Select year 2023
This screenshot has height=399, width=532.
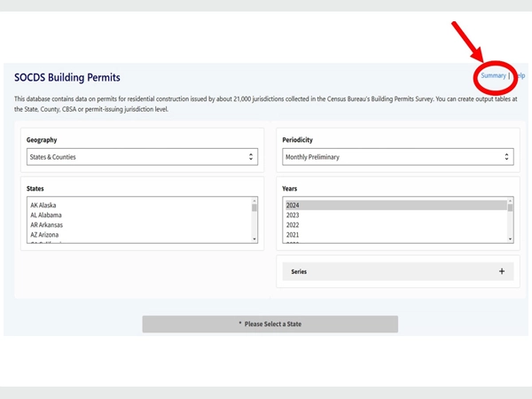click(293, 215)
